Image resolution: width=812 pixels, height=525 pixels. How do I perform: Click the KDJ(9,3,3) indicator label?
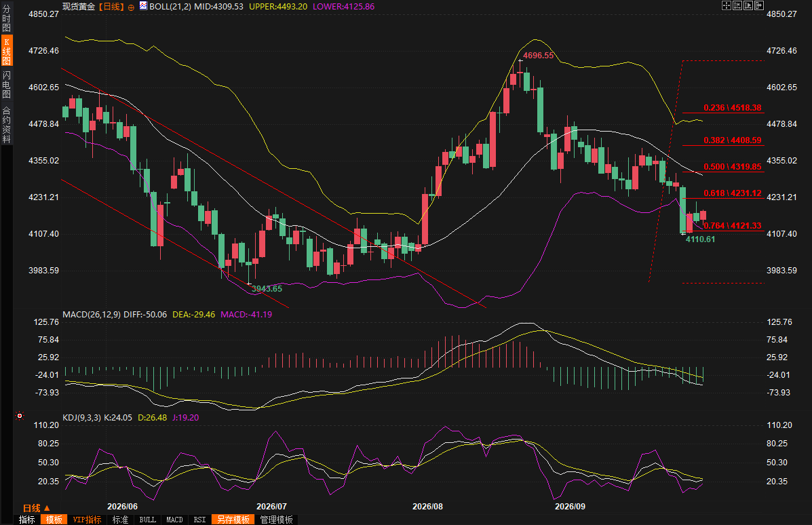click(x=82, y=417)
